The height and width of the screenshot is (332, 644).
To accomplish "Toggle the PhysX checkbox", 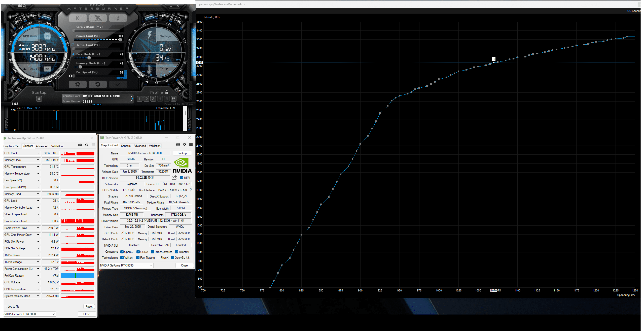I will click(159, 258).
